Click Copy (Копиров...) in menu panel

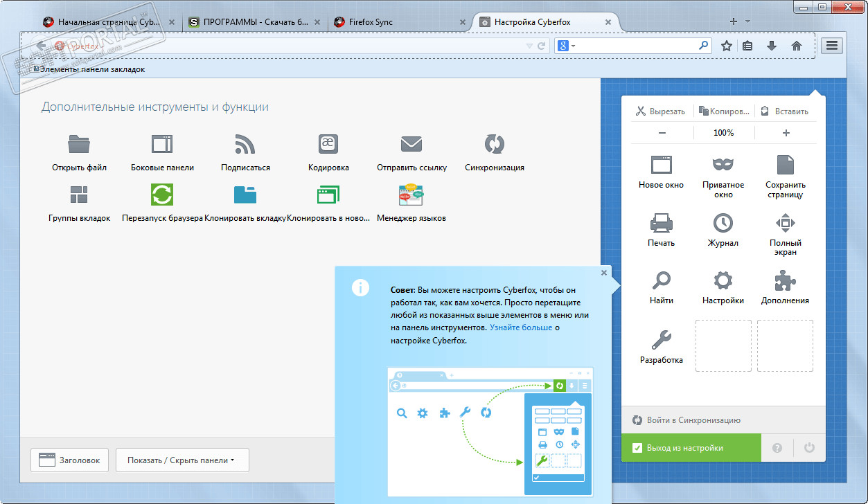723,111
